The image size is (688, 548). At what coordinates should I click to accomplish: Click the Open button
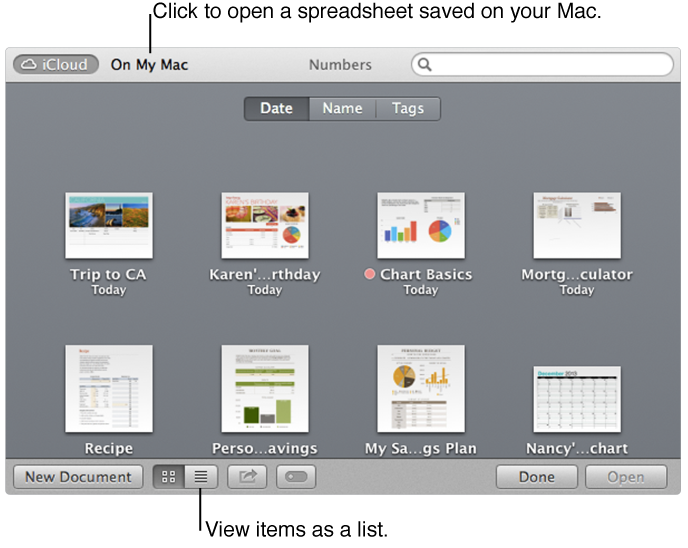(x=626, y=477)
